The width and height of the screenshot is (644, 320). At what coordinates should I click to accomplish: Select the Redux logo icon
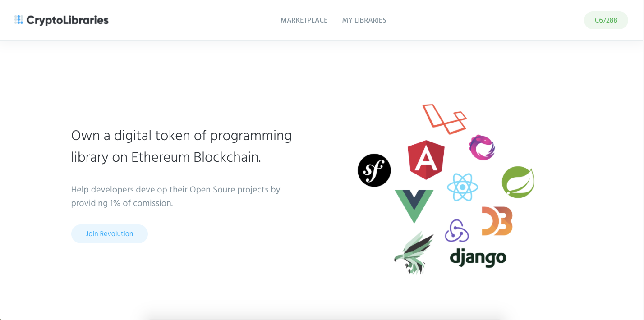click(457, 231)
